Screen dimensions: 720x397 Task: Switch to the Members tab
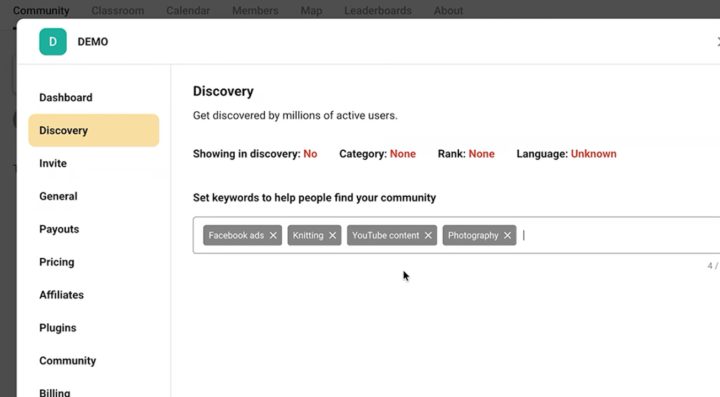(x=255, y=11)
